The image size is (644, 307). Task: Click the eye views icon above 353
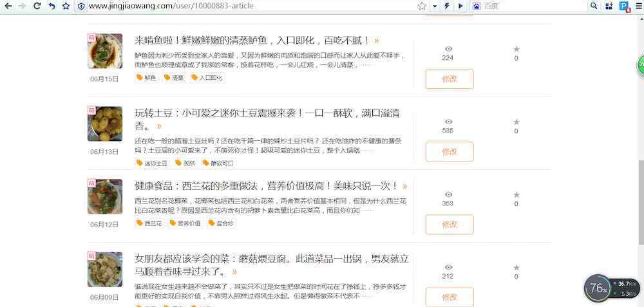coord(448,194)
